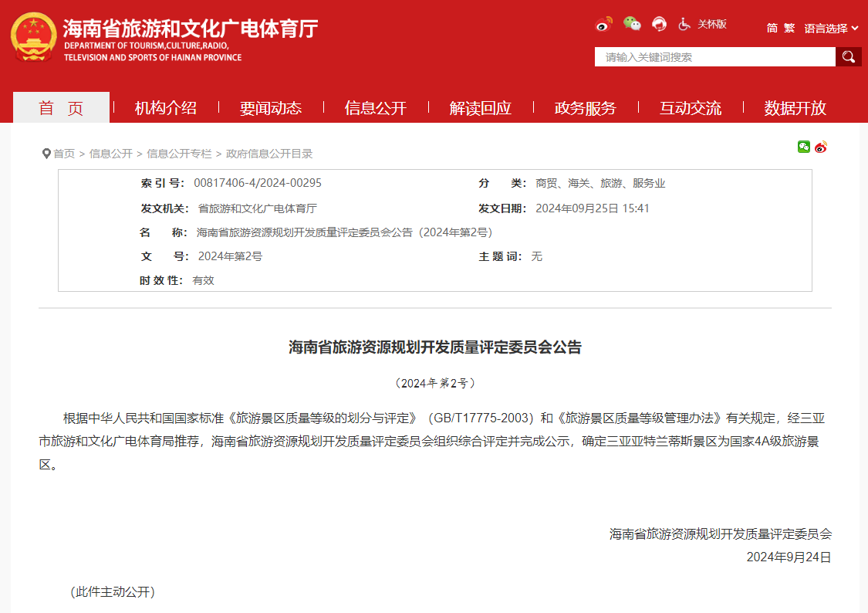Open the 互动交流 menu
The image size is (868, 613).
tap(689, 108)
